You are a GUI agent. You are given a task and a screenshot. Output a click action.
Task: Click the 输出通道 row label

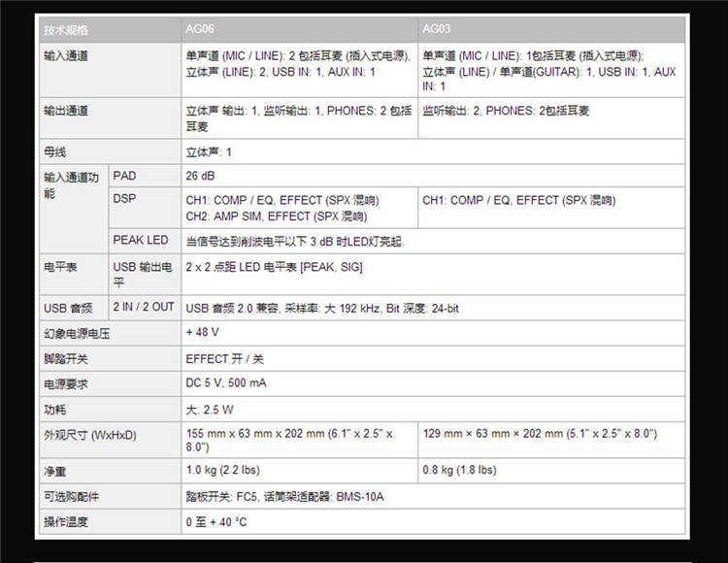(66, 111)
